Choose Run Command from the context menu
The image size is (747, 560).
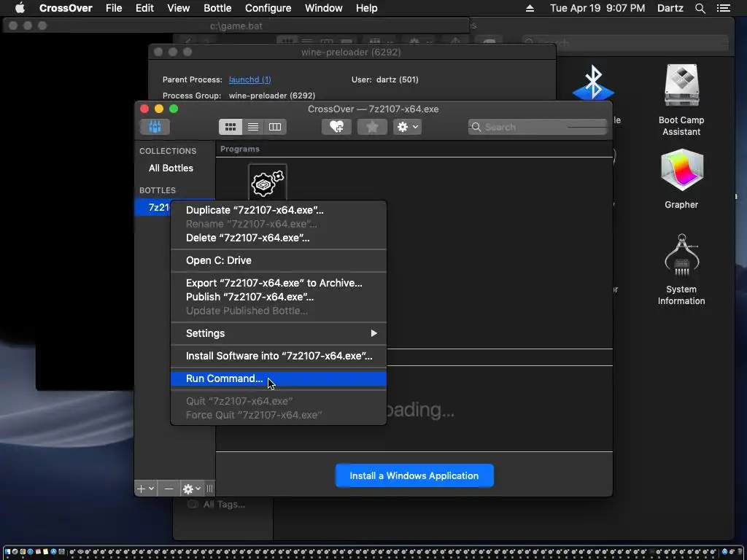pos(278,378)
